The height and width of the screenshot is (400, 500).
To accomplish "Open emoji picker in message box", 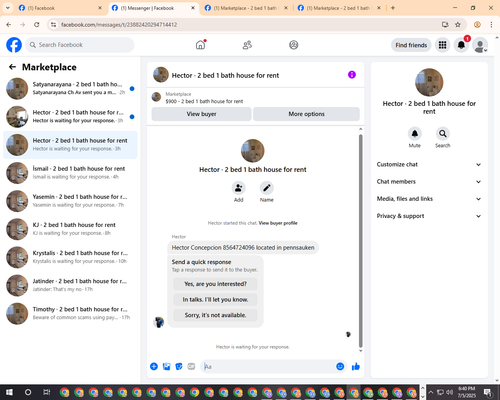I will [340, 367].
